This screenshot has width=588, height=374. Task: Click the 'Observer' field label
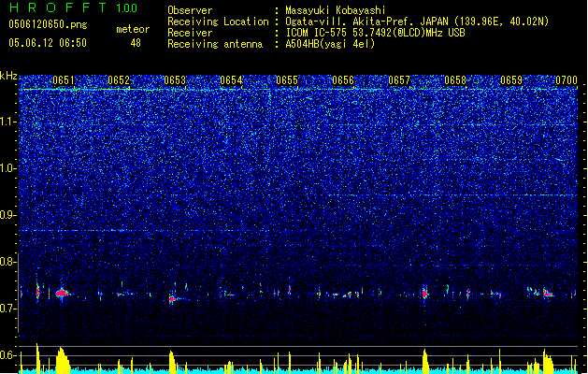190,10
